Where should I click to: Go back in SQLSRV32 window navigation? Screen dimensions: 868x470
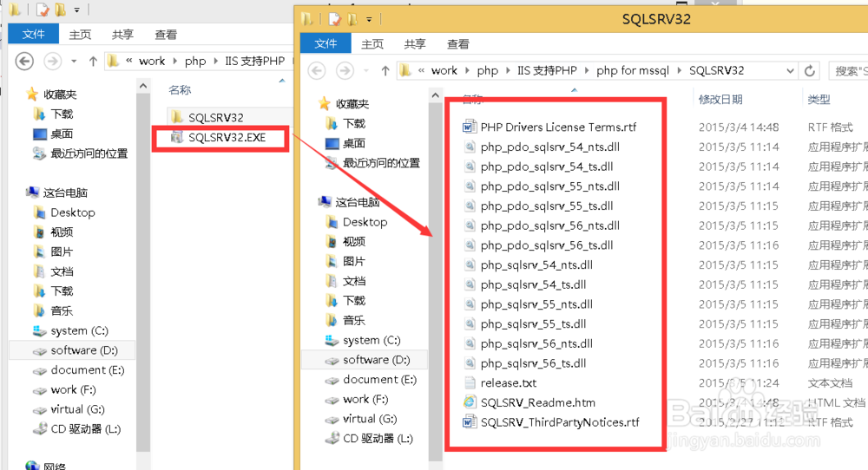(317, 71)
